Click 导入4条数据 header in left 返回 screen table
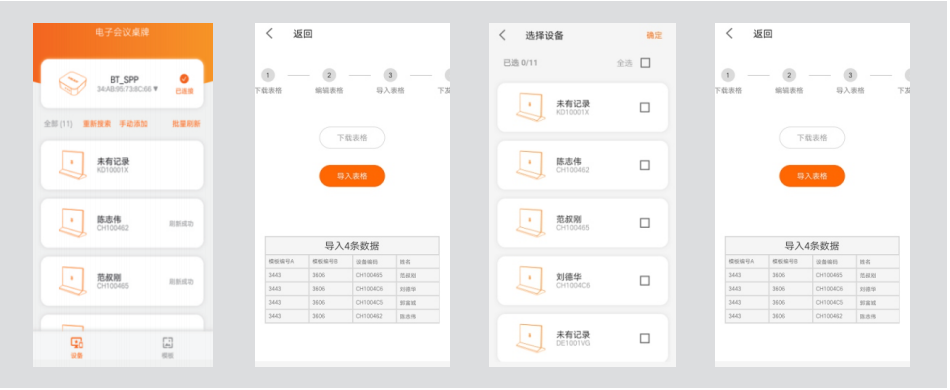950x390 pixels. pyautogui.click(x=352, y=246)
